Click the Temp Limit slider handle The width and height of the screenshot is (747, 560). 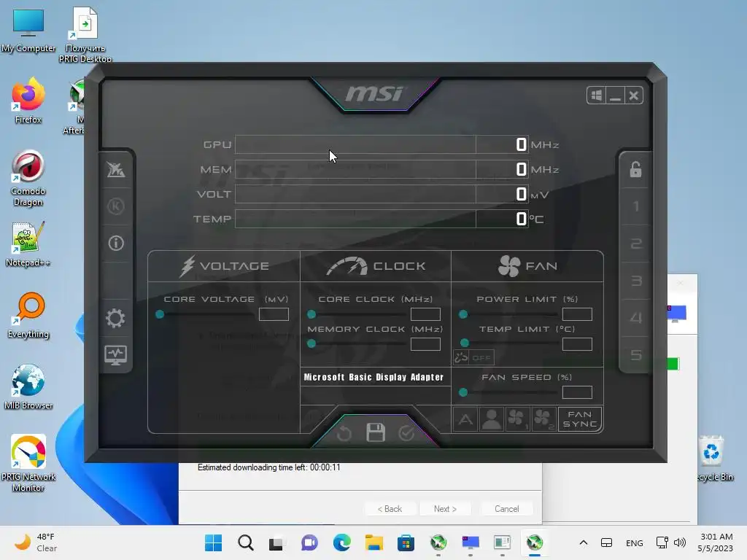click(x=465, y=343)
